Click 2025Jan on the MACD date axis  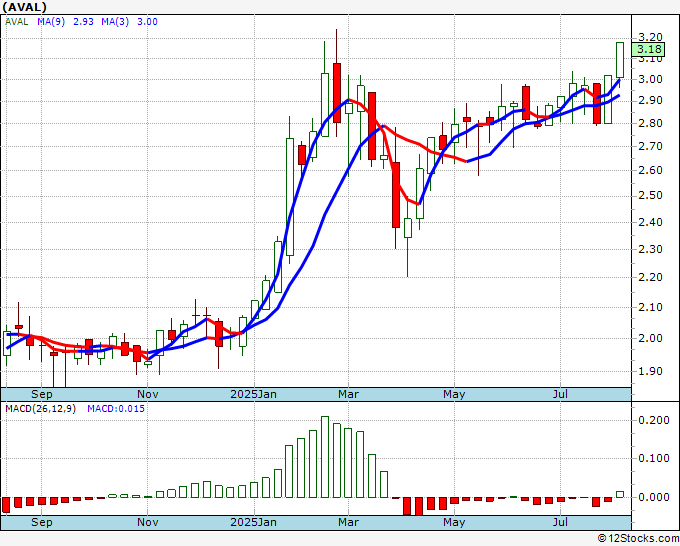click(253, 522)
